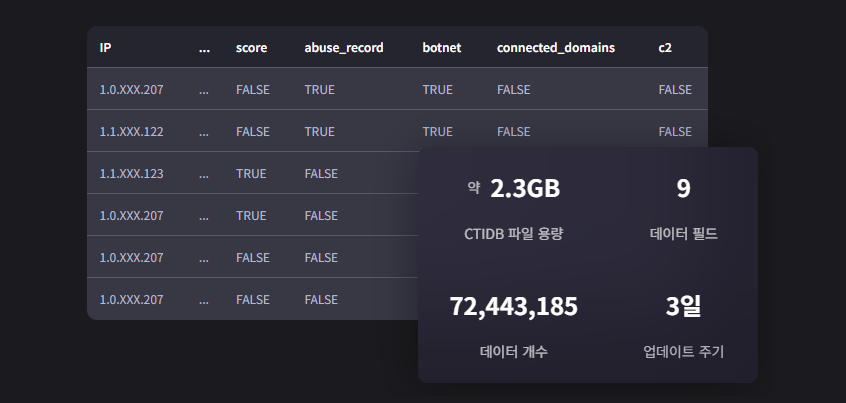846x403 pixels.
Task: Click the botnet column header
Action: 441,47
